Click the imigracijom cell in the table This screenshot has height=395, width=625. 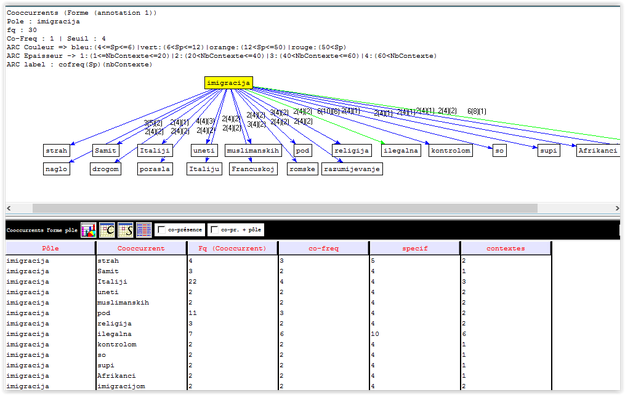(x=141, y=386)
